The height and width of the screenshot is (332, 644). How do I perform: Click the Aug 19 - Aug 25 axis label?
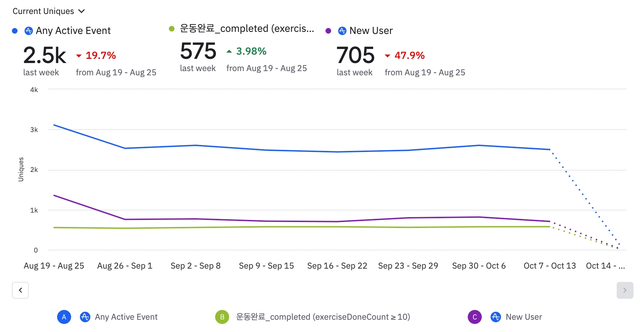click(x=54, y=266)
